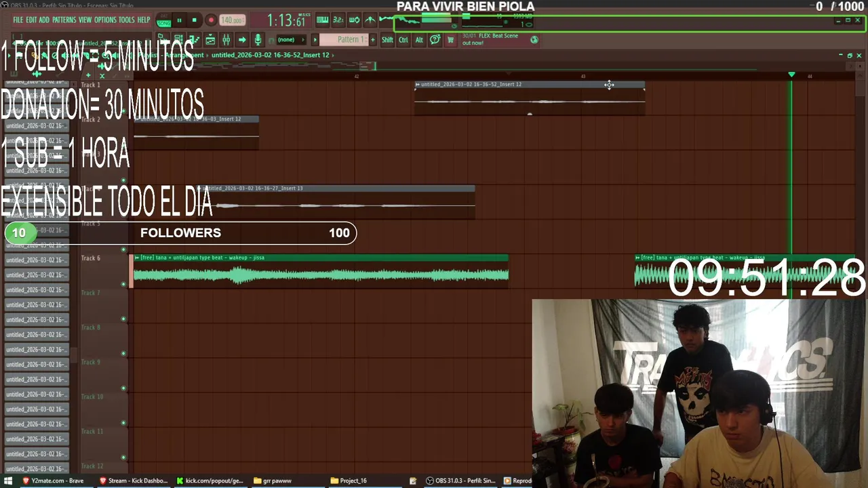Click the globe icon in news panel
The width and height of the screenshot is (868, 488).
534,39
